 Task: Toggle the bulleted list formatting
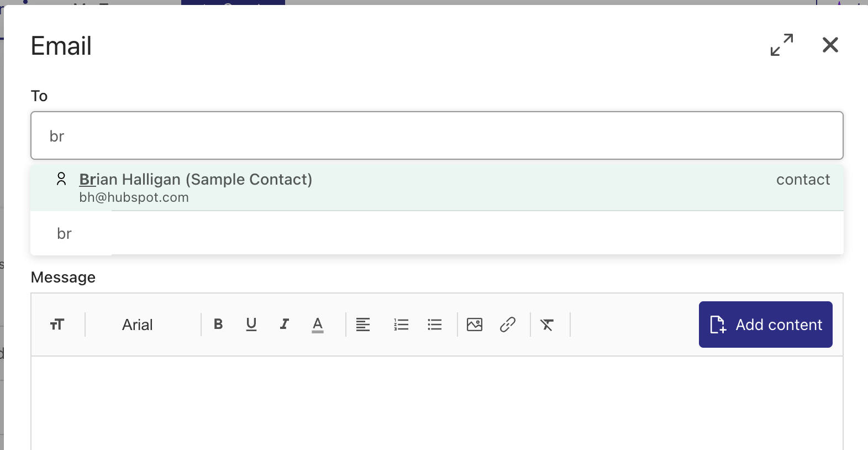pyautogui.click(x=435, y=325)
